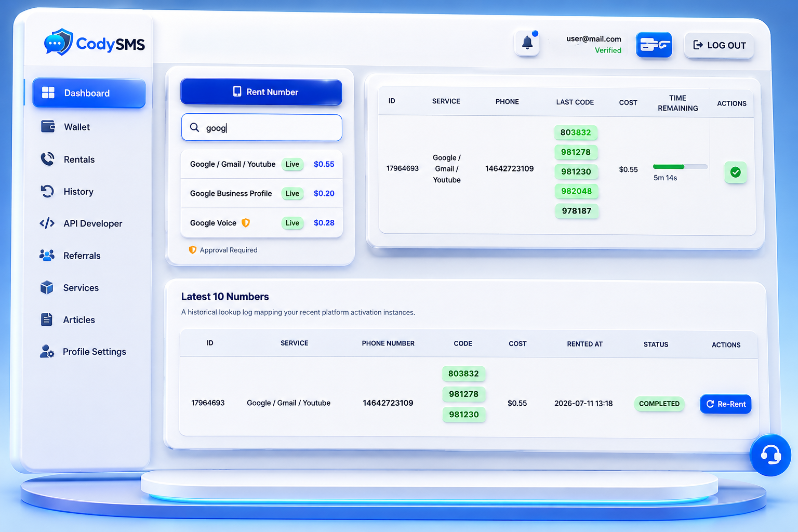This screenshot has height=532, width=798.
Task: Click the $0.20 price for Google Business Profile
Action: tap(324, 193)
